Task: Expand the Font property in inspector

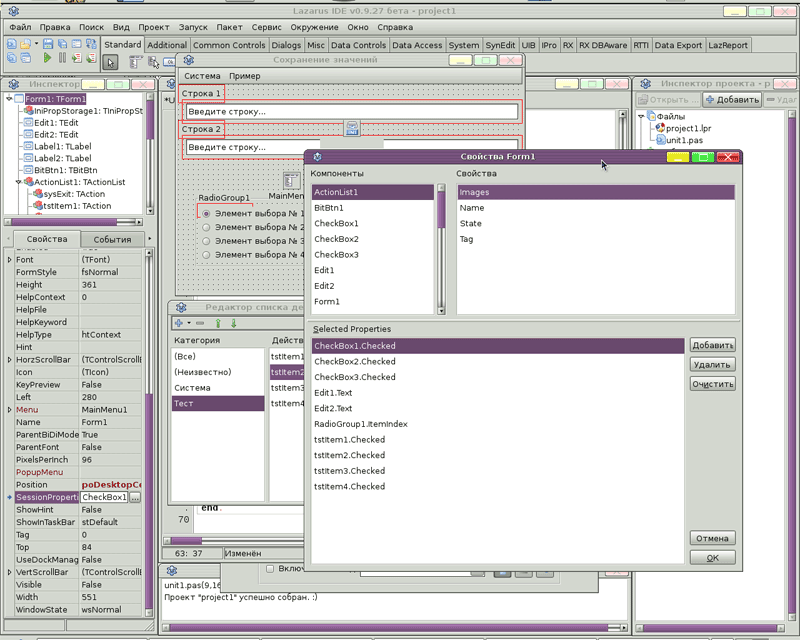Action: click(10, 259)
